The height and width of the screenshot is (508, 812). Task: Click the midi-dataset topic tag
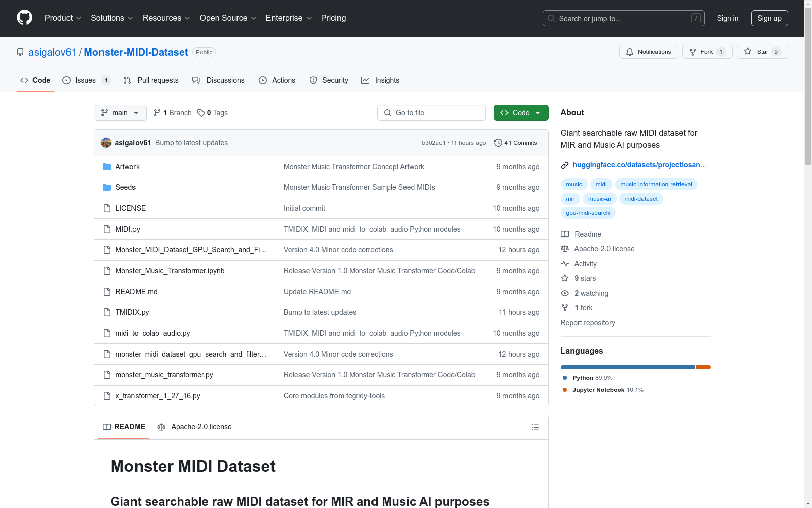tap(641, 199)
